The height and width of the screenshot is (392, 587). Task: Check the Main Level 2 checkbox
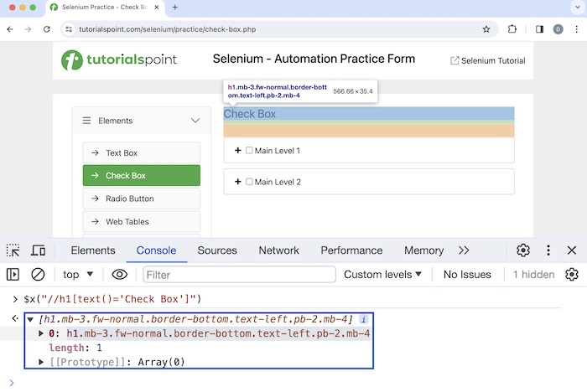pyautogui.click(x=249, y=182)
